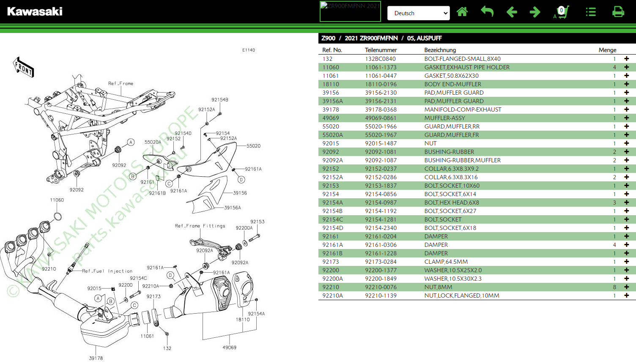Add BODY END-MUFFLER using plus icon
Image resolution: width=636 pixels, height=364 pixels.
626,84
